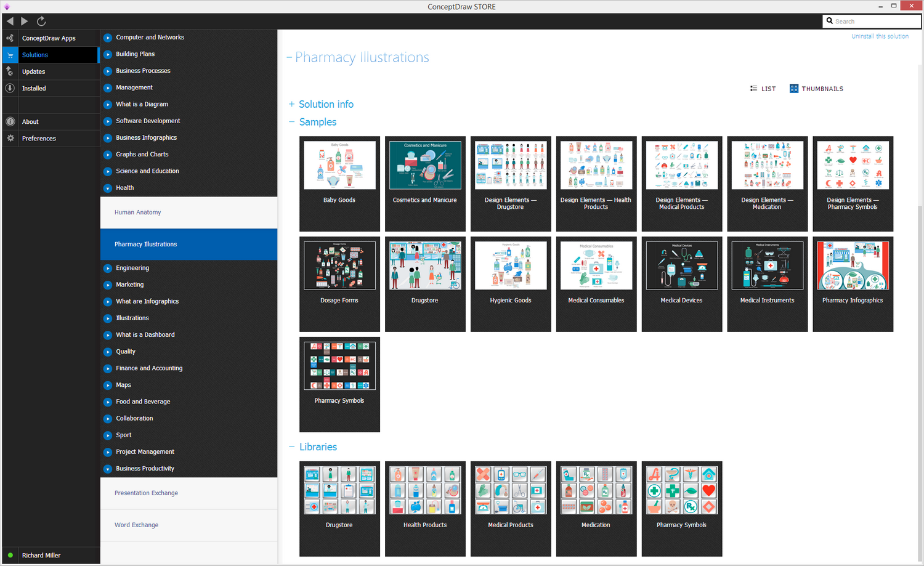This screenshot has height=566, width=924.
Task: Go back with the left arrow button
Action: pyautogui.click(x=10, y=21)
